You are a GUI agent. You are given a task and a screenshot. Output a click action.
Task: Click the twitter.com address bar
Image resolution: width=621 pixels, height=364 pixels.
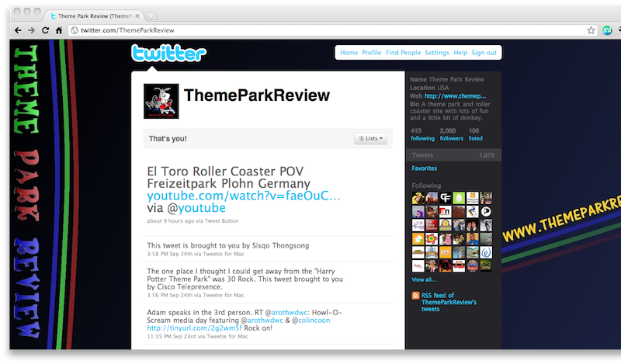[x=328, y=30]
